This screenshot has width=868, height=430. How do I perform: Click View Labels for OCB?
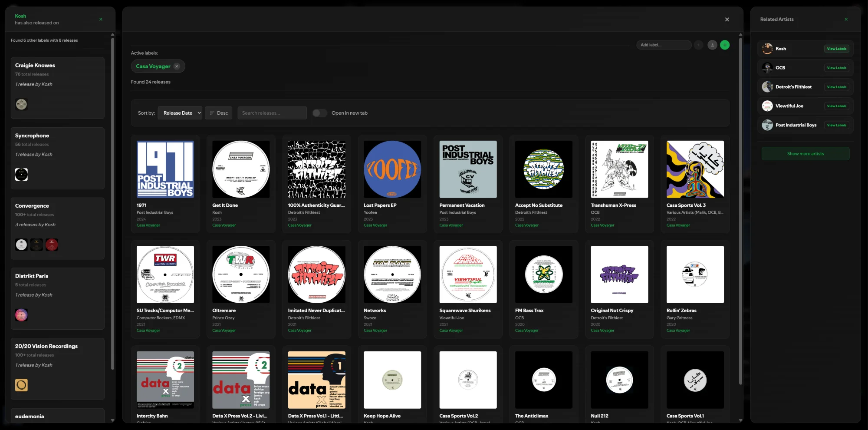pyautogui.click(x=836, y=68)
